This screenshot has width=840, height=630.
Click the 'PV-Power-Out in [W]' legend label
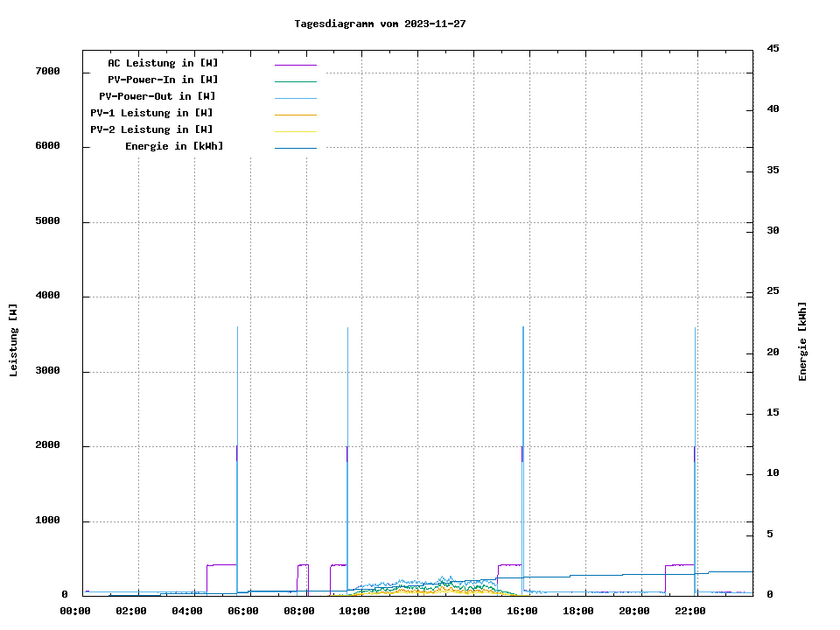pyautogui.click(x=157, y=96)
